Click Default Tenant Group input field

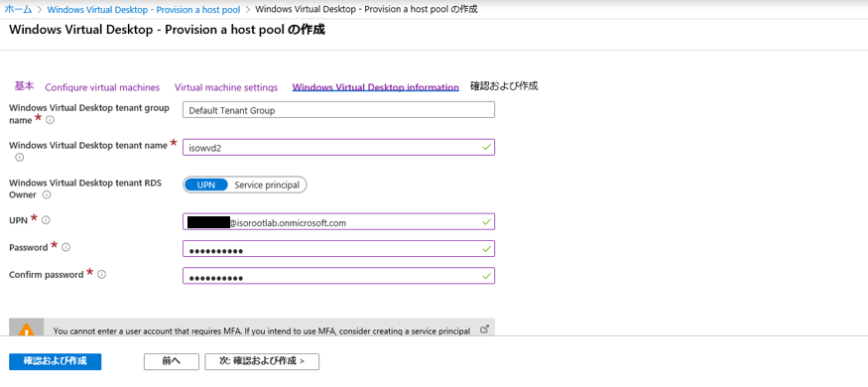pos(339,110)
